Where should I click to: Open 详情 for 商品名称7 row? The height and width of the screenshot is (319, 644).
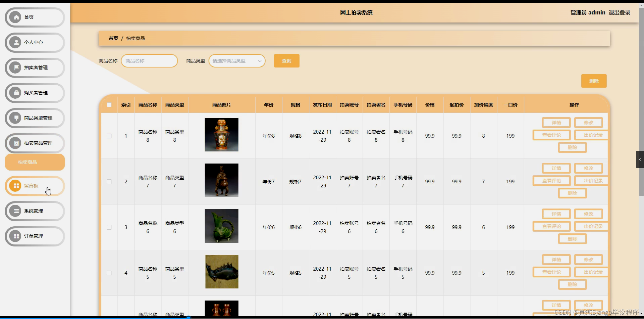point(556,168)
